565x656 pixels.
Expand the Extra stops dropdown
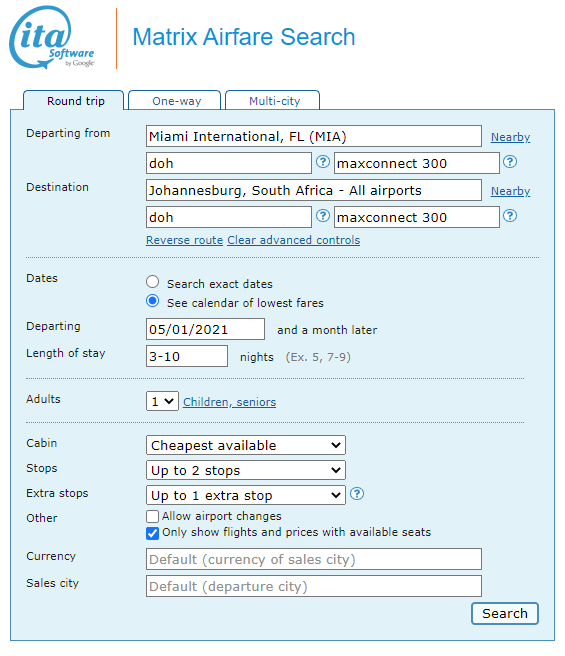click(x=246, y=495)
